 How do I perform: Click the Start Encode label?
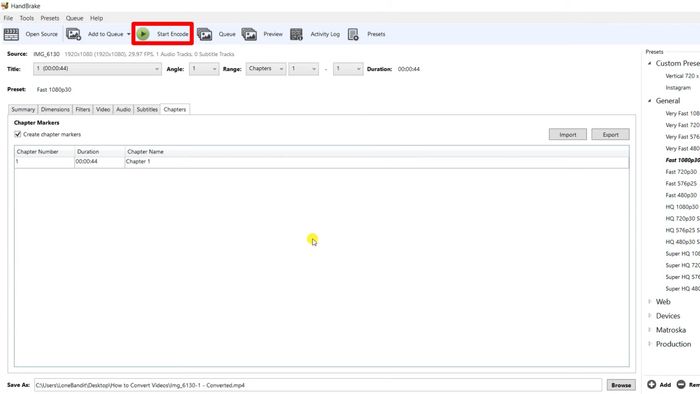[x=172, y=34]
